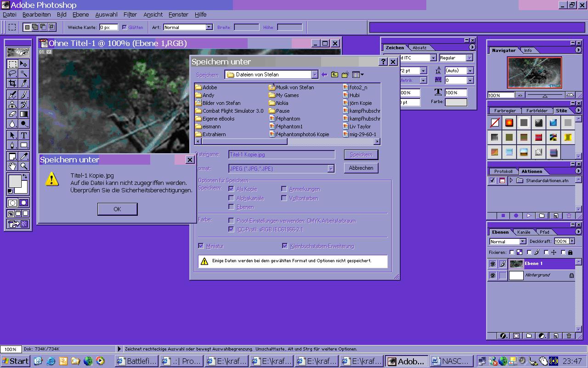Expand the Standardaktionen.atn action set
The width and height of the screenshot is (588, 368).
click(511, 180)
